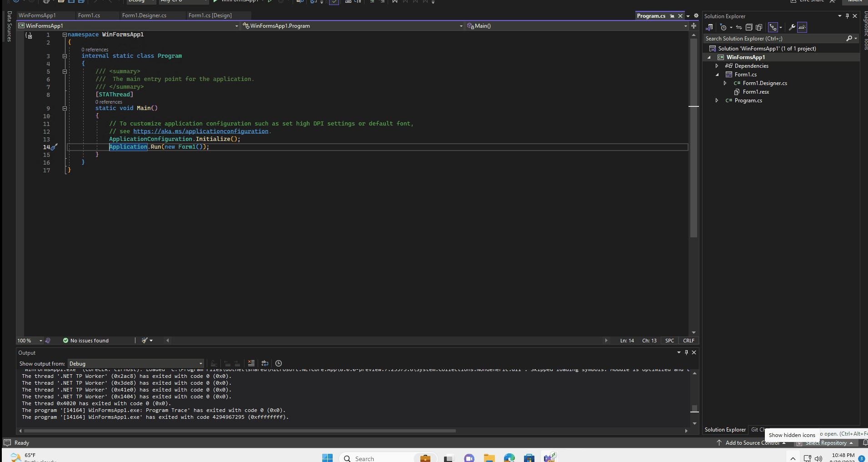Image resolution: width=868 pixels, height=462 pixels.
Task: Open search options dropdown in Solution Explorer
Action: tap(856, 39)
